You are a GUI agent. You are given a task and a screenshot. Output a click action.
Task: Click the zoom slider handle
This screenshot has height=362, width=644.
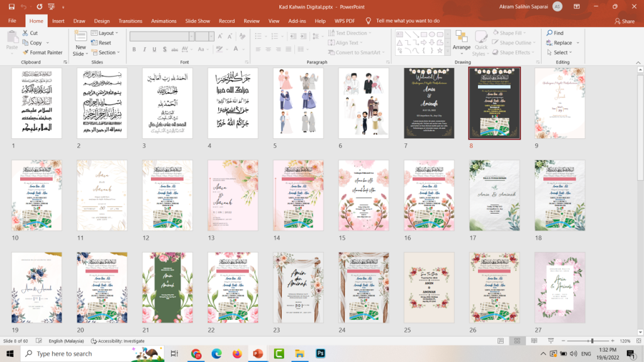pyautogui.click(x=592, y=341)
